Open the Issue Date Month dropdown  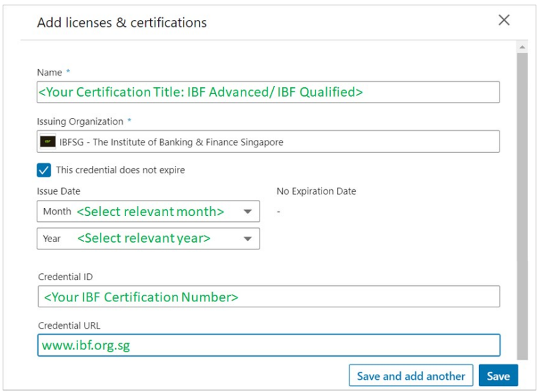[x=148, y=211]
